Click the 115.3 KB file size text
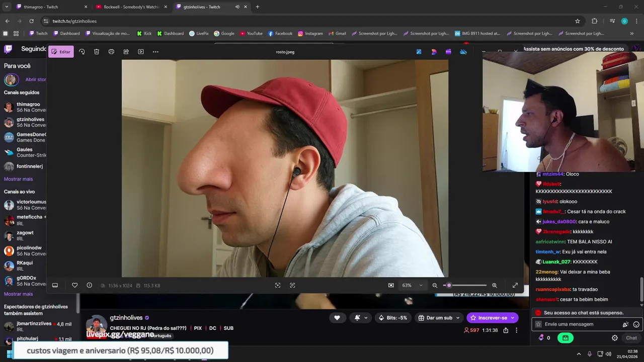Image resolution: width=644 pixels, height=362 pixels. [152, 286]
